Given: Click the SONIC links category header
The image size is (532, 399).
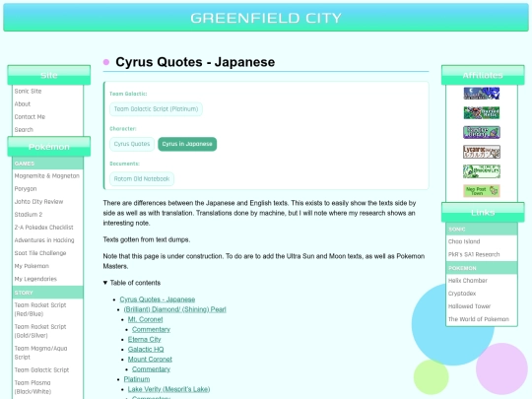Looking at the screenshot, I should [482, 229].
